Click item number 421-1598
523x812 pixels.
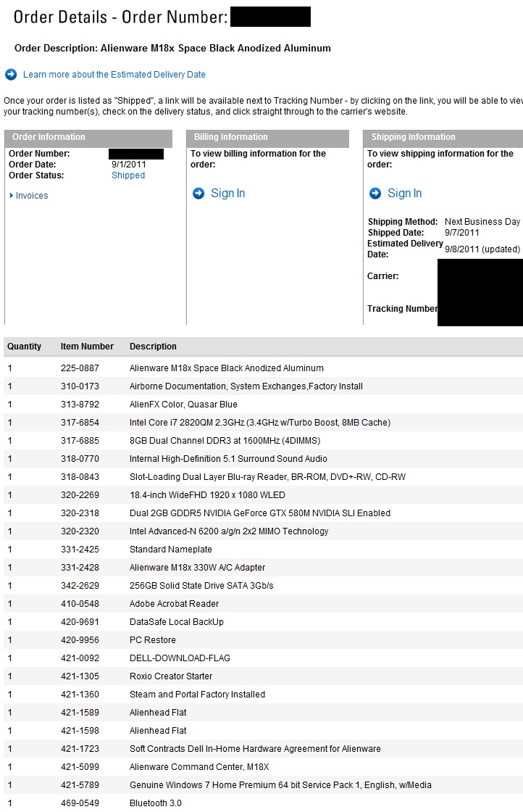80,731
